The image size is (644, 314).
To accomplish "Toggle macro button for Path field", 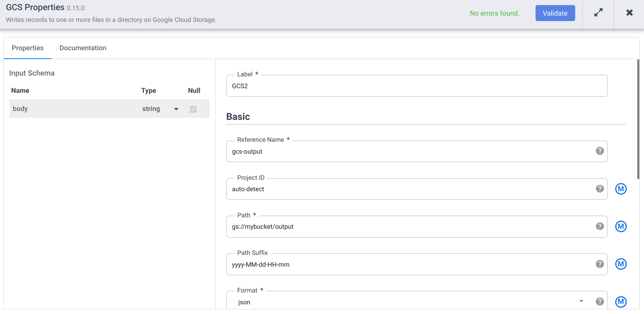I will [x=620, y=227].
